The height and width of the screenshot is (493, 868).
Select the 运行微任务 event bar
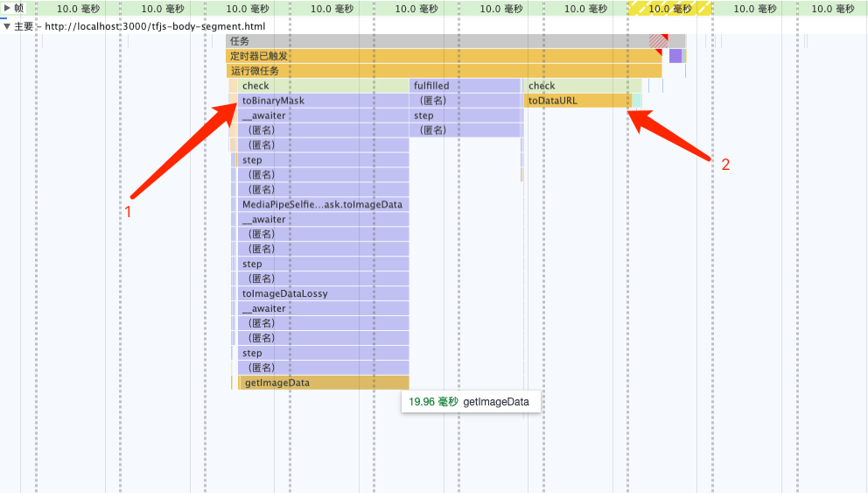pos(444,71)
